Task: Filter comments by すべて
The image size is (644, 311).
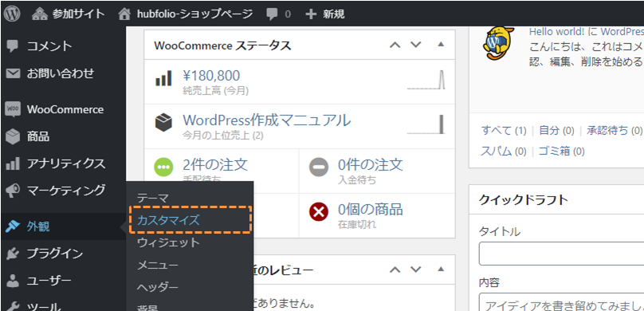Action: [497, 131]
